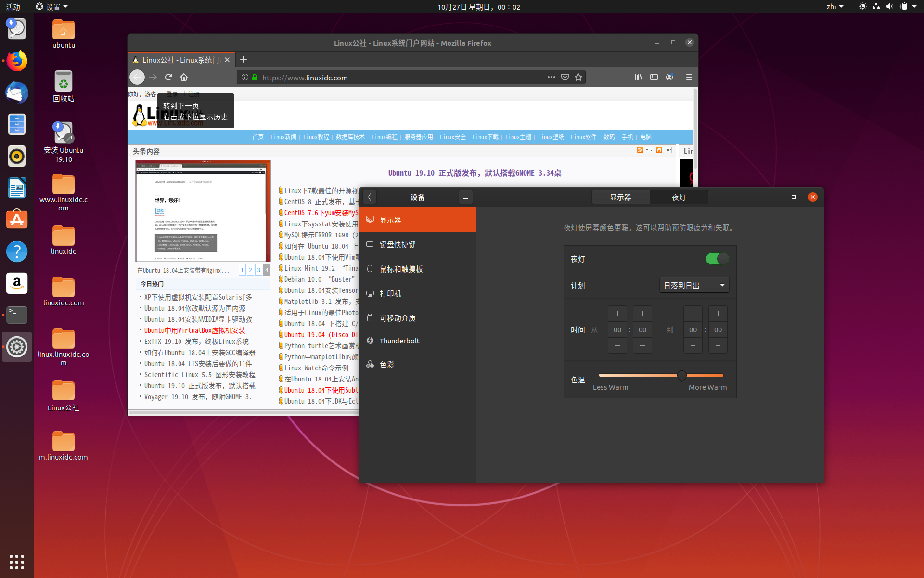Open 键盘快捷键 in the sidebar

418,244
